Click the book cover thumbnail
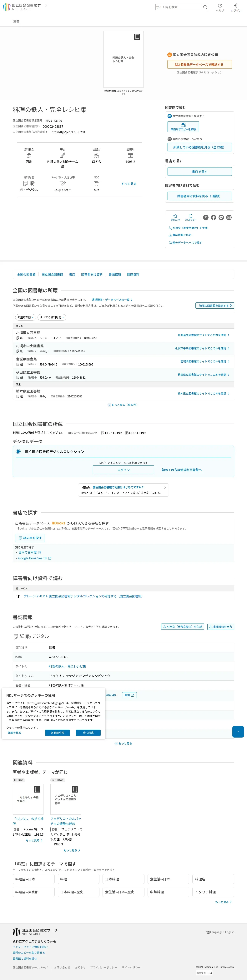 point(123,59)
